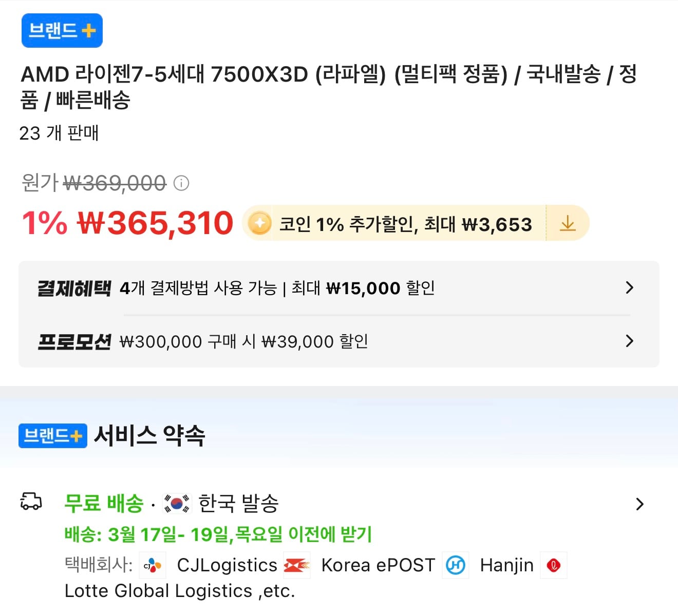
Task: Click the 무료 배송 free shipping text
Action: (x=104, y=503)
